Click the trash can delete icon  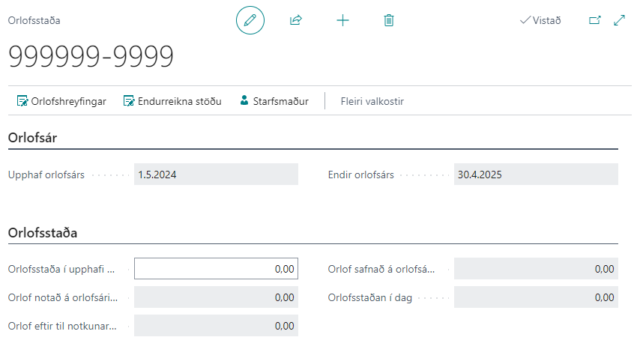(x=388, y=20)
